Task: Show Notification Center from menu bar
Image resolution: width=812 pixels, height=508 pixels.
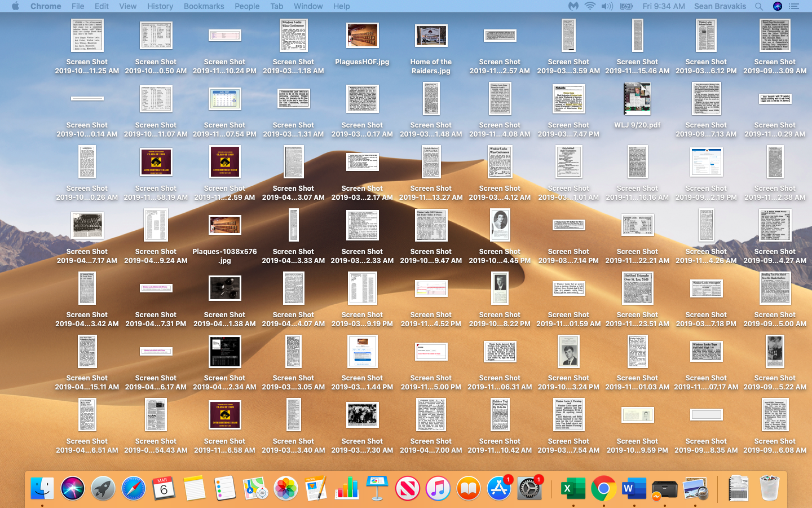Action: coord(794,6)
